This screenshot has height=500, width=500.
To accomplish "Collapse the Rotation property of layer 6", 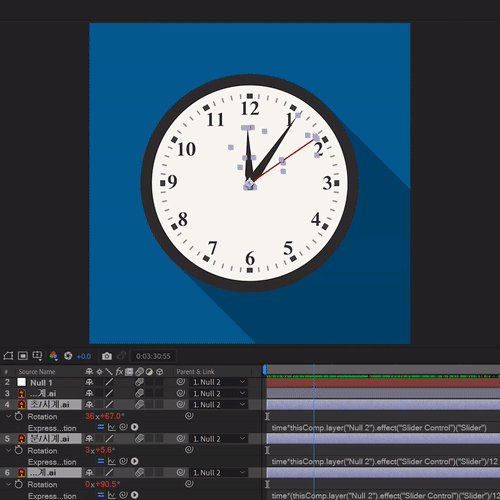I will click(x=9, y=484).
